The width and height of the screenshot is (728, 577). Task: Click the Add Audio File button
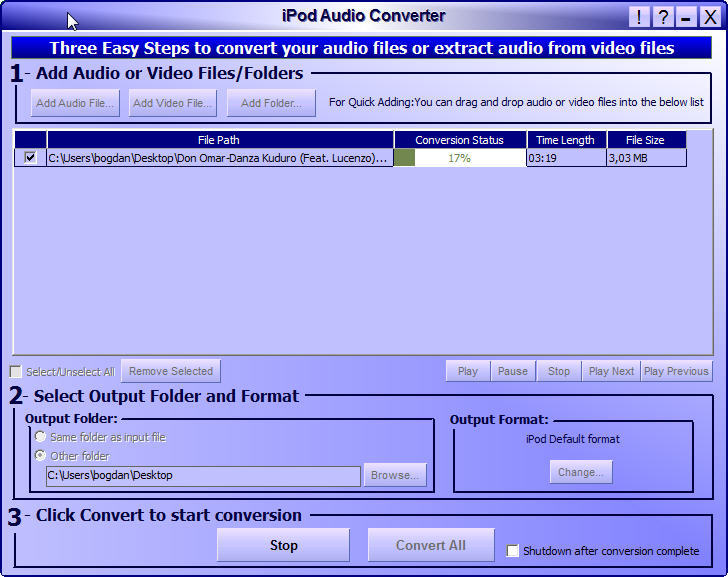[x=74, y=103]
